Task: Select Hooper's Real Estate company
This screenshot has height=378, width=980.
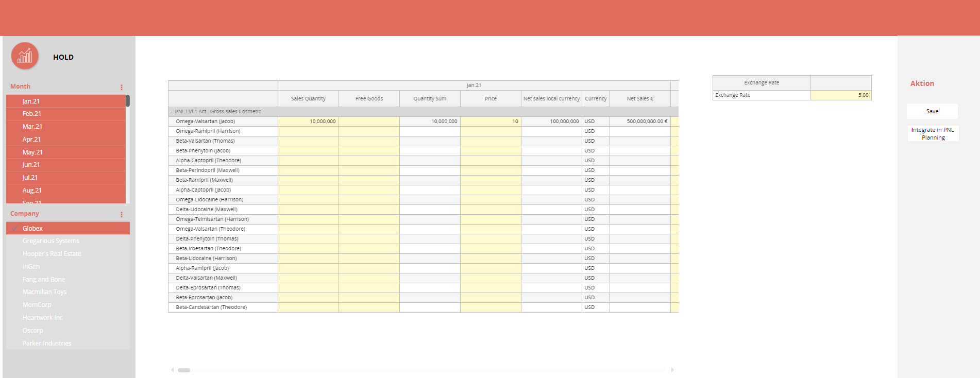Action: (52, 254)
